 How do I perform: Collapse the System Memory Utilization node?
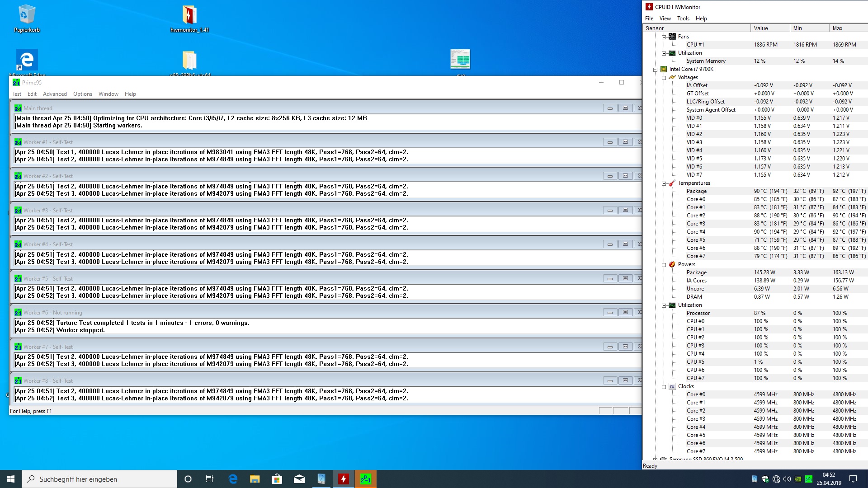(x=664, y=53)
